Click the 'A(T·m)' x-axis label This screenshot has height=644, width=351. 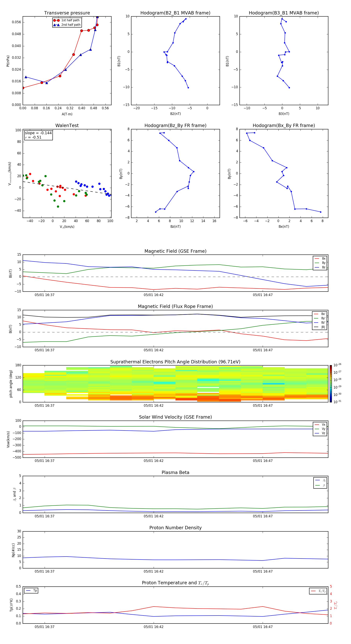pos(67,114)
